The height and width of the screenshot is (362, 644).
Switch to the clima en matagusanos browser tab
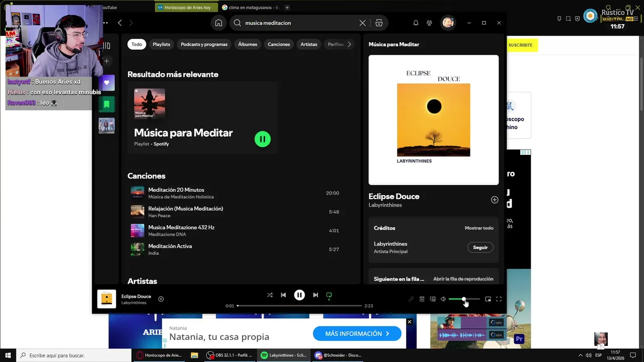tap(252, 8)
